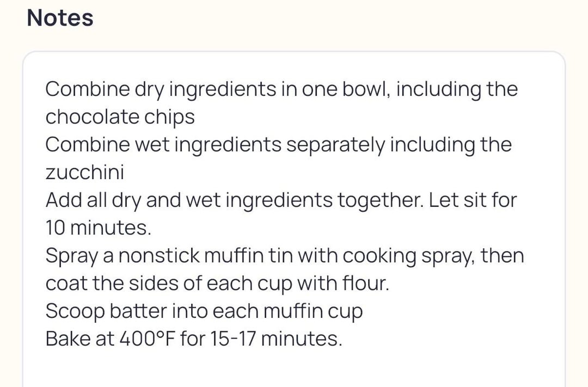
Task: Click the word "zucchini" in the notes
Action: coord(84,173)
